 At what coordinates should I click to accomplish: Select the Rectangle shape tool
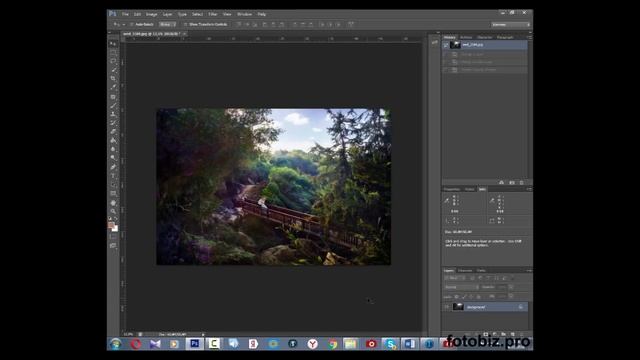coord(113,193)
